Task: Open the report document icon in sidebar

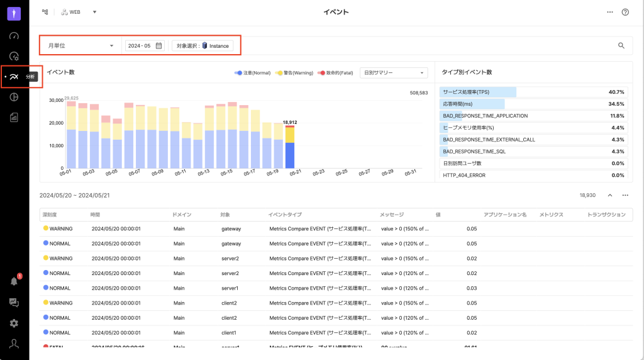Action: coord(14,117)
